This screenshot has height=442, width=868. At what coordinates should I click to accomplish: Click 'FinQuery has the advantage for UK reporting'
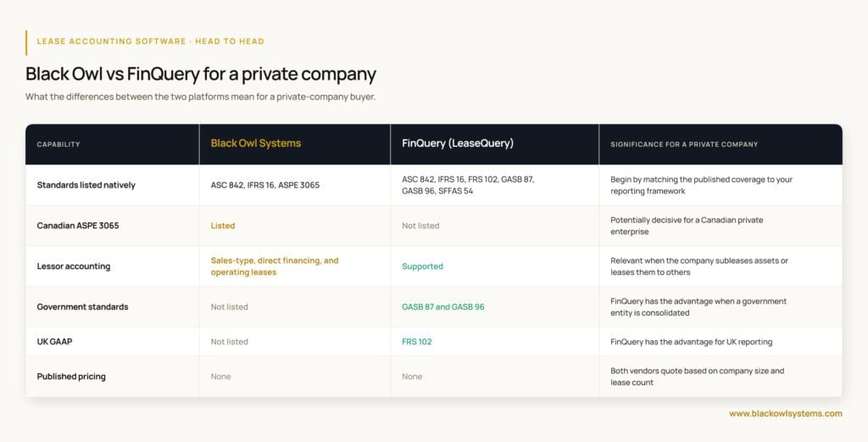pos(692,341)
